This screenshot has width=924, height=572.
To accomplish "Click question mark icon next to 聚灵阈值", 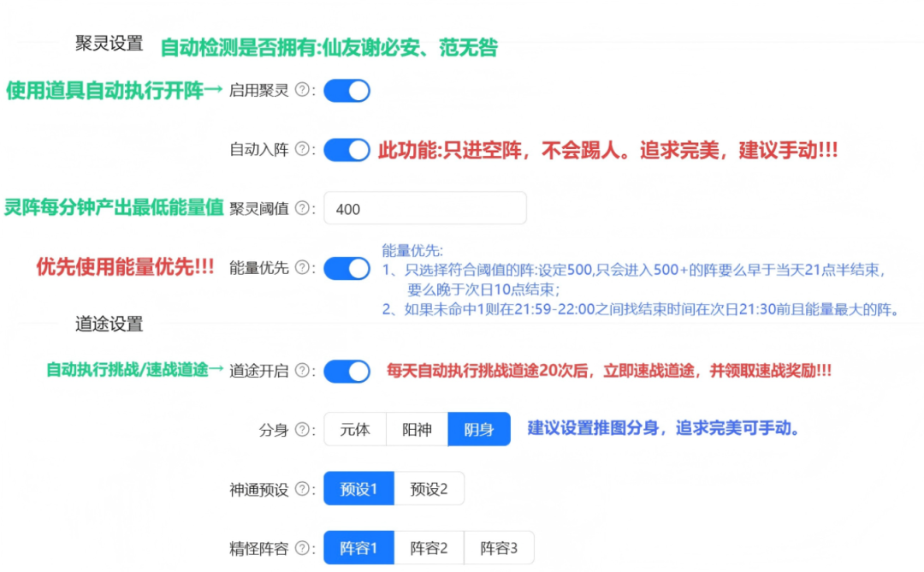I will coord(301,208).
